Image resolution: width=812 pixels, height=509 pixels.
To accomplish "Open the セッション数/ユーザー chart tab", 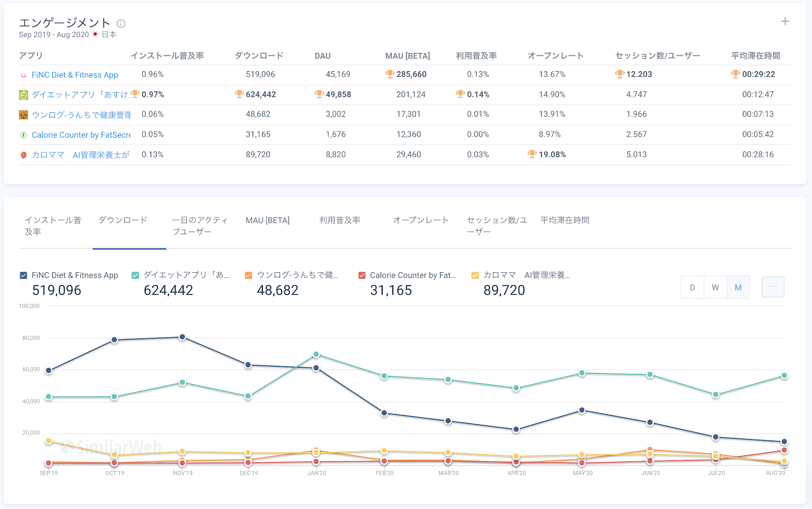I will point(497,226).
